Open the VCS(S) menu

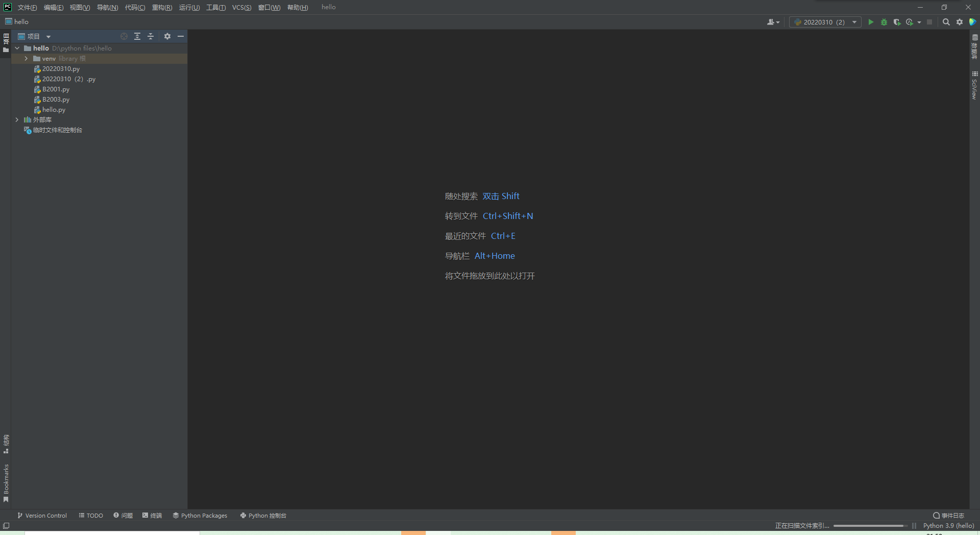point(242,7)
